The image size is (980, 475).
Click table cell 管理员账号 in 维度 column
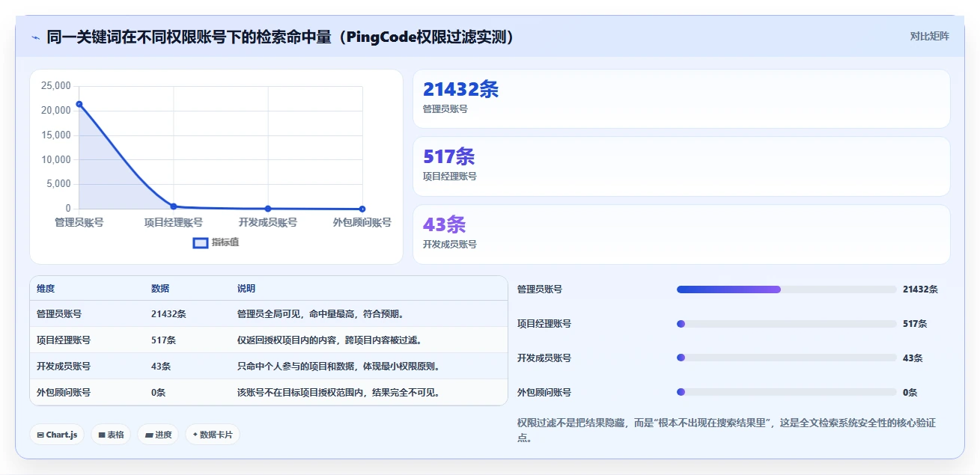click(59, 314)
